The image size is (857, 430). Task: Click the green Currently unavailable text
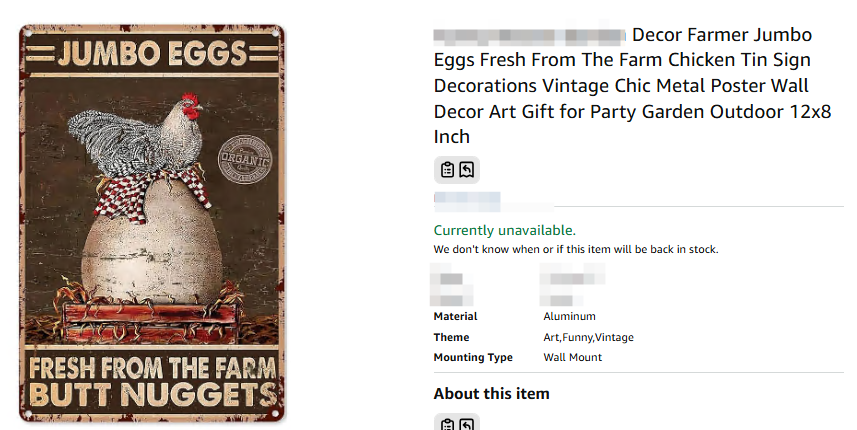tap(504, 230)
